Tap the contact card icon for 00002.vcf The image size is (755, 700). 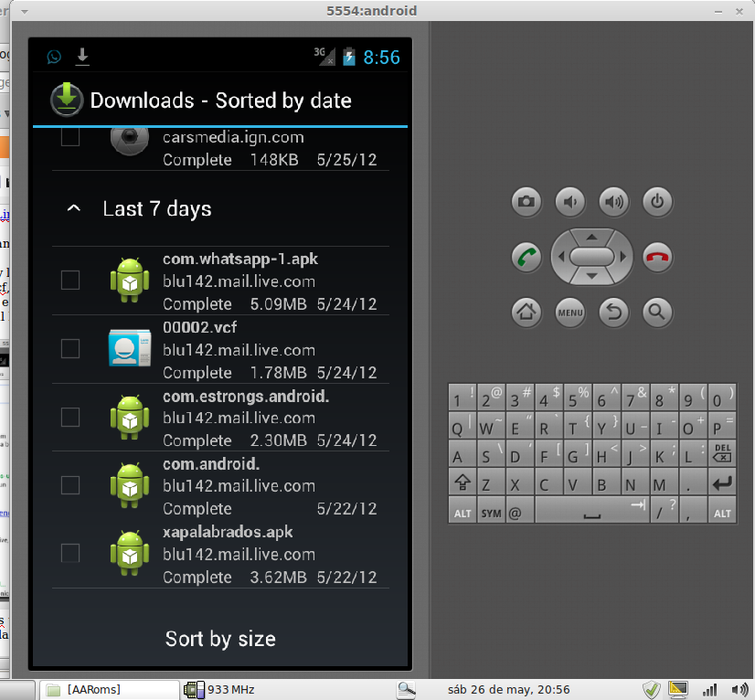(x=130, y=348)
